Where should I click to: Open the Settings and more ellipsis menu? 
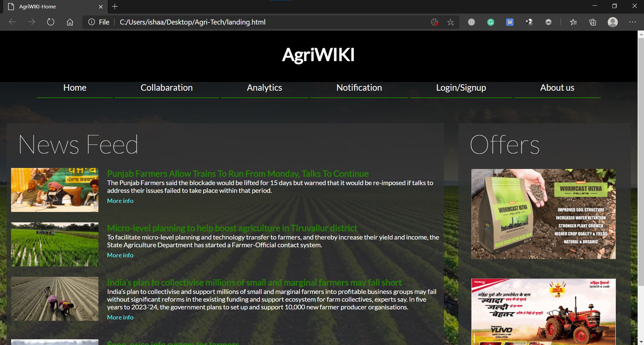[633, 22]
